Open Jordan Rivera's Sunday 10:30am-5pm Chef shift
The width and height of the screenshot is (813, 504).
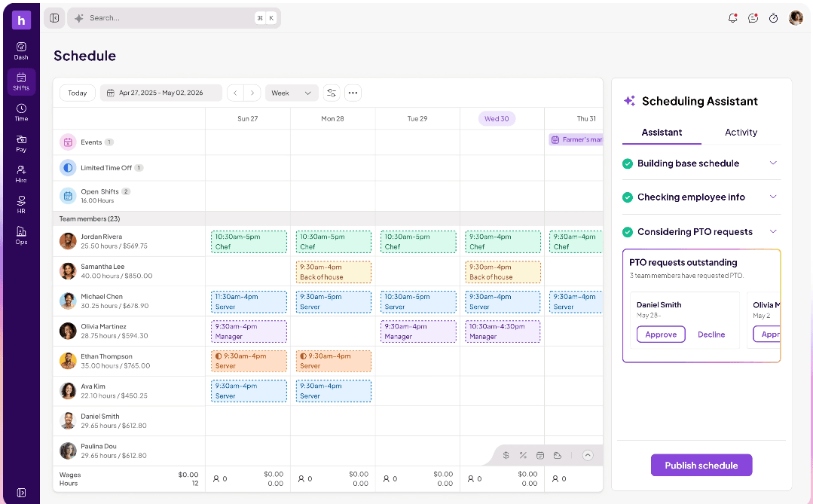[x=249, y=242]
